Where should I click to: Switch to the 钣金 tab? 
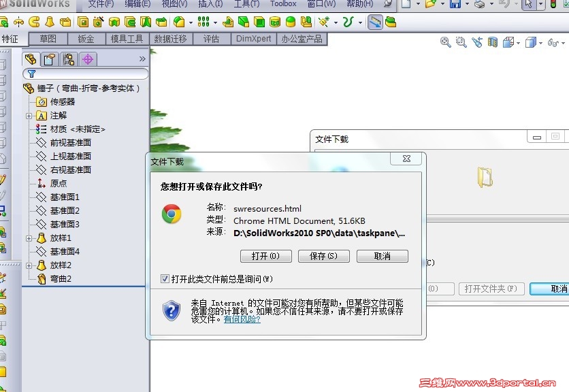(x=86, y=39)
